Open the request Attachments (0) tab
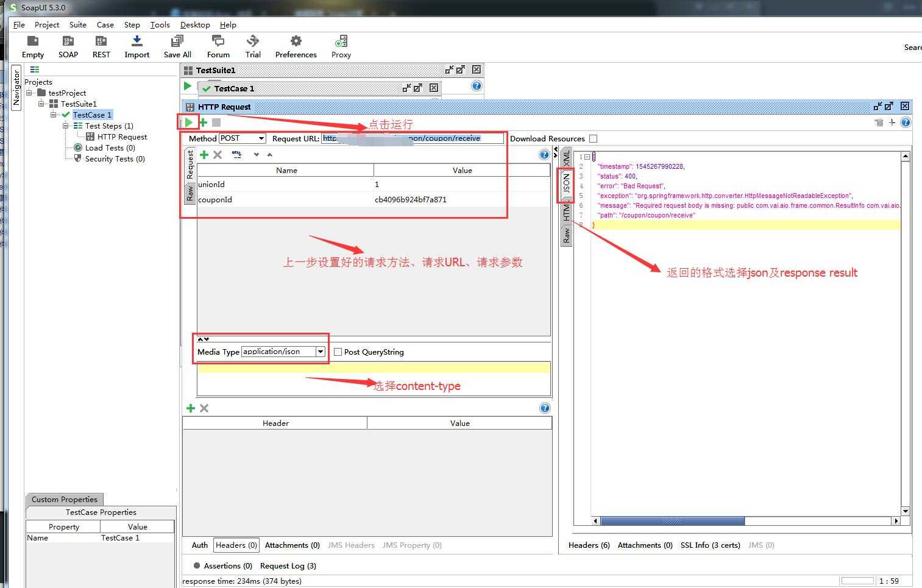922x588 pixels. (x=293, y=545)
